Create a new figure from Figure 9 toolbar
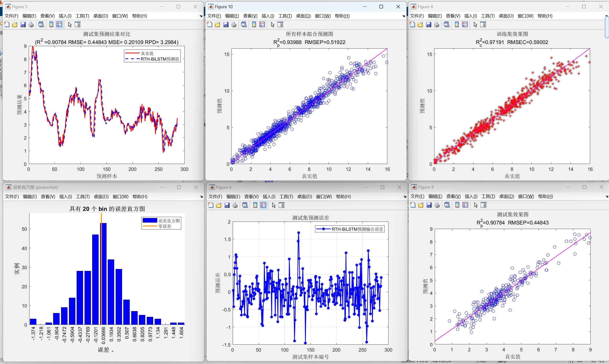Image resolution: width=609 pixels, height=364 pixels. (x=412, y=205)
